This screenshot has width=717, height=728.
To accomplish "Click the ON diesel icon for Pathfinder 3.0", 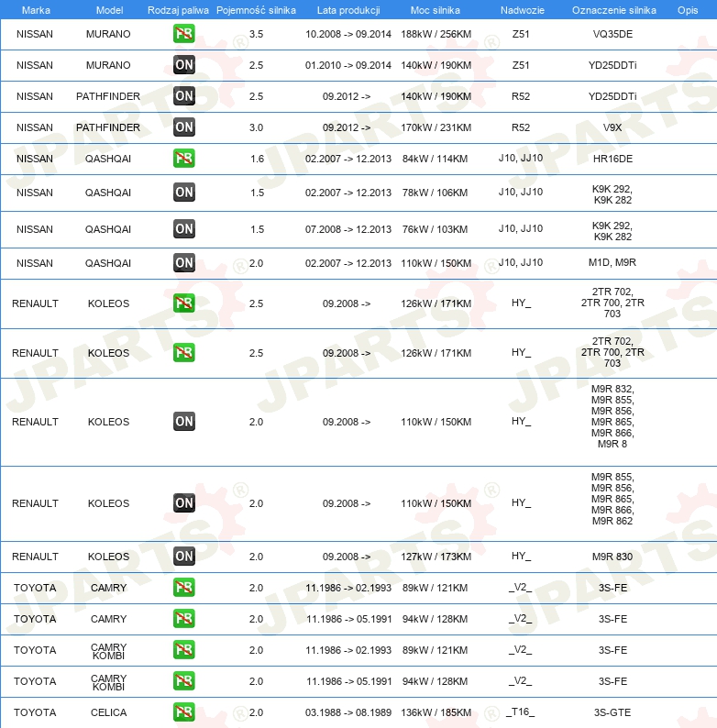I will tap(184, 127).
